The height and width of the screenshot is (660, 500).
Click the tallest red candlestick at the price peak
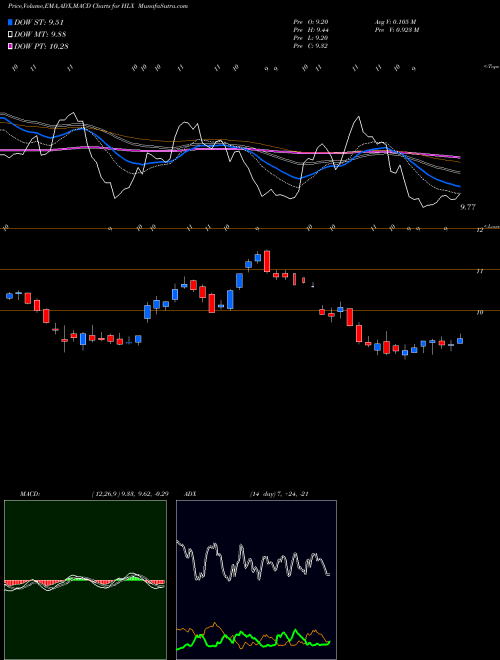267,261
